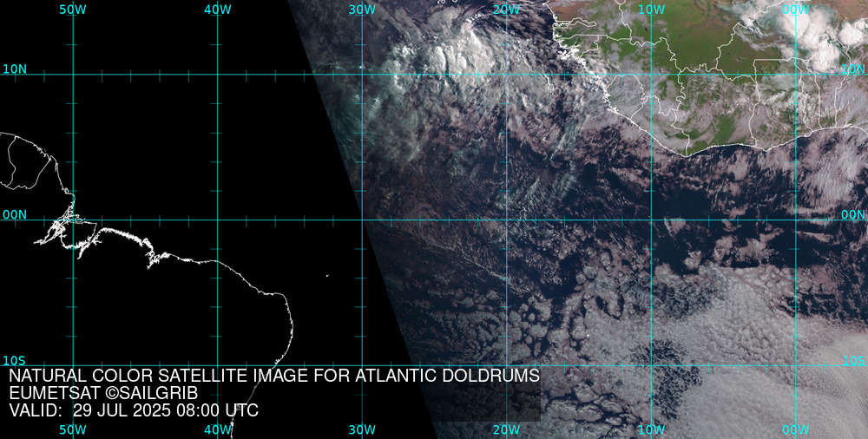Click the 40W longitude label below the Brazilian coastline
Image resolution: width=868 pixels, height=439 pixels.
tap(218, 429)
